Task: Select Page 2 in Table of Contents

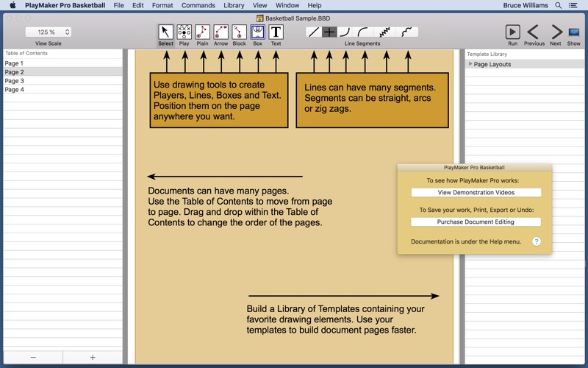Action: click(62, 71)
